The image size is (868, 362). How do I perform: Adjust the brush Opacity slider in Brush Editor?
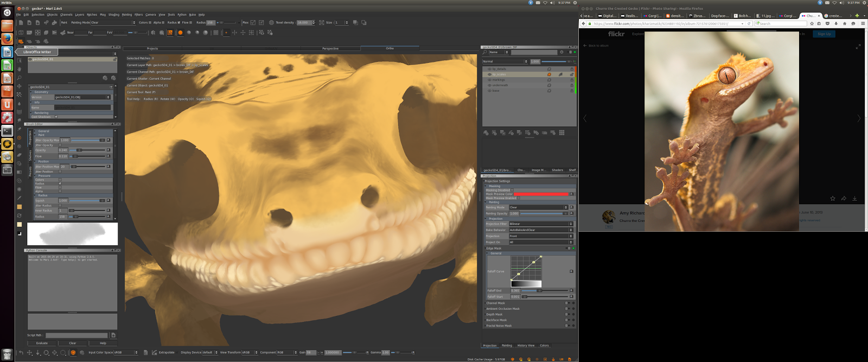(87, 150)
